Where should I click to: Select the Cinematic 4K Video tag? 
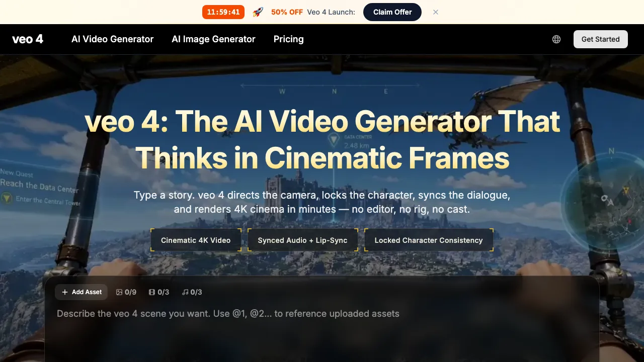click(196, 240)
